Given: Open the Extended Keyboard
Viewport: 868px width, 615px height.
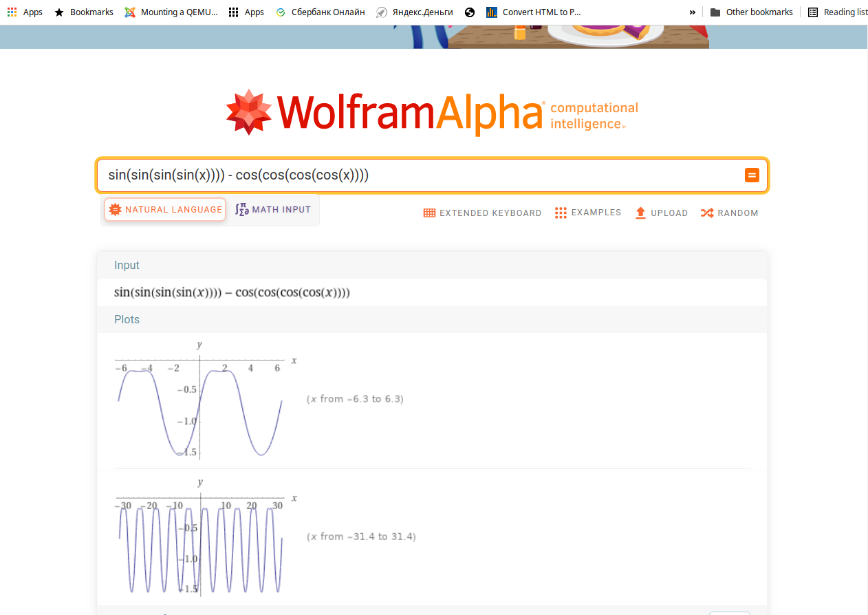Looking at the screenshot, I should (x=482, y=213).
